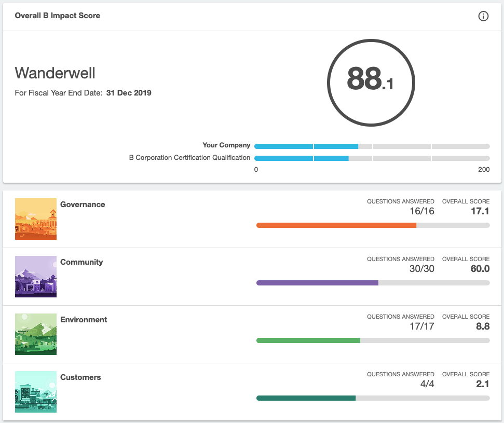Click the Community illustration thumbnail

pyautogui.click(x=36, y=277)
